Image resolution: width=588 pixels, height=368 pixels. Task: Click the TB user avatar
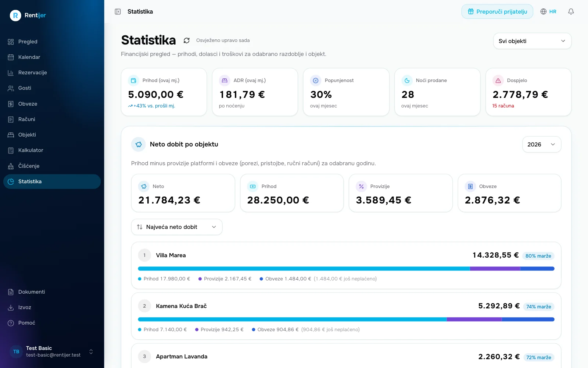(16, 352)
